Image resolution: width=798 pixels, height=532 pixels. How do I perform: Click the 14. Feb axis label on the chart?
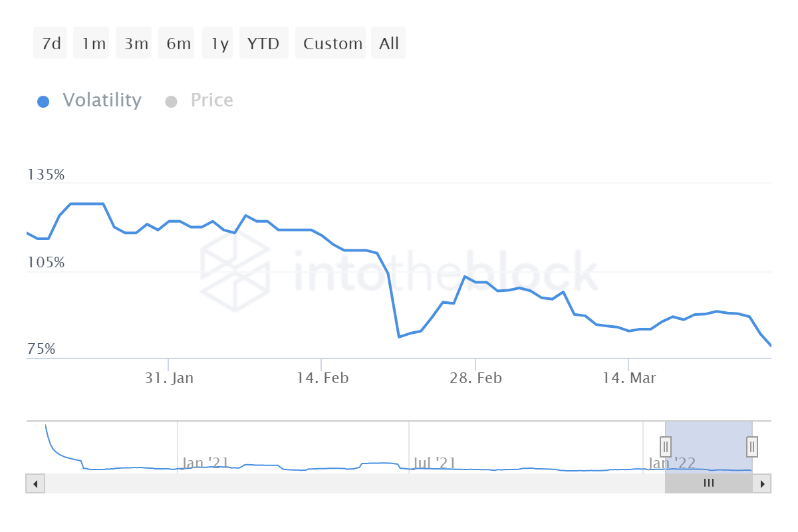coord(325,377)
